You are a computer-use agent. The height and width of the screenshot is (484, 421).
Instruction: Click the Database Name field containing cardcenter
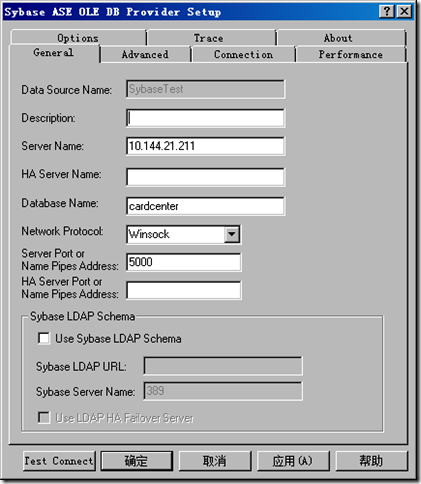pos(205,206)
